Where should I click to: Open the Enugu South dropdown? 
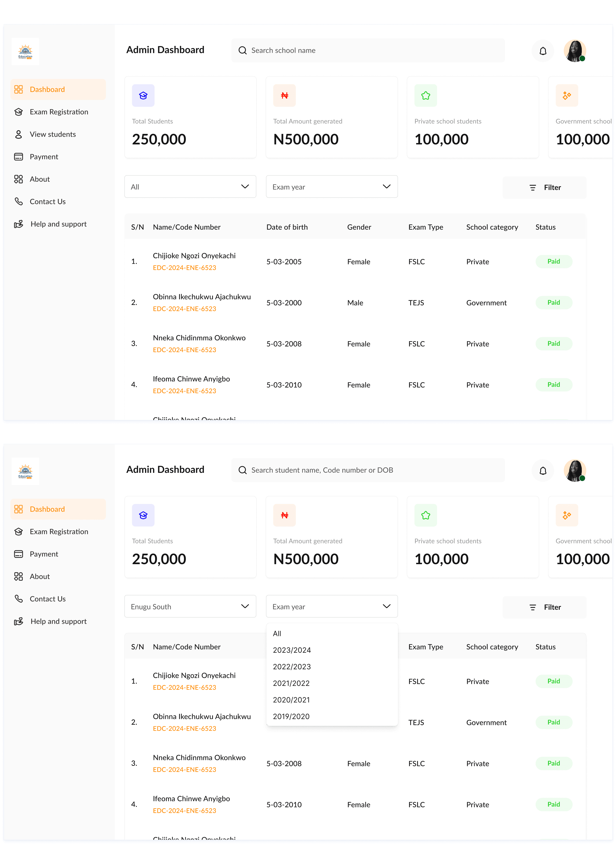point(190,607)
